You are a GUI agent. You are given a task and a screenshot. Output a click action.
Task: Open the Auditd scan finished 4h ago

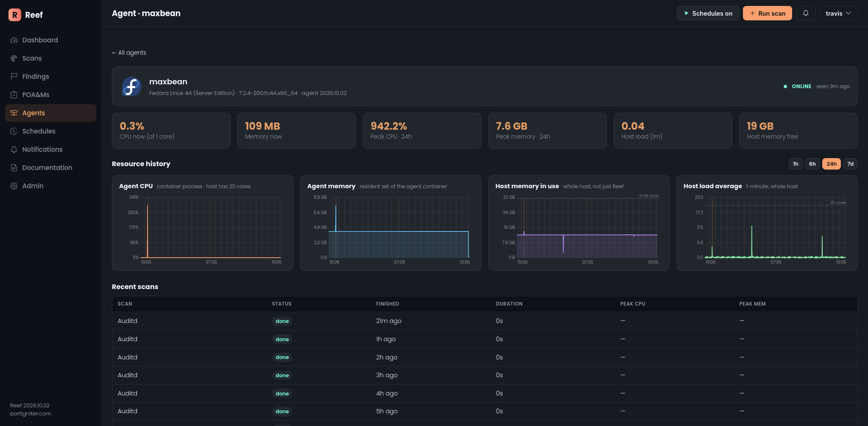click(x=485, y=393)
